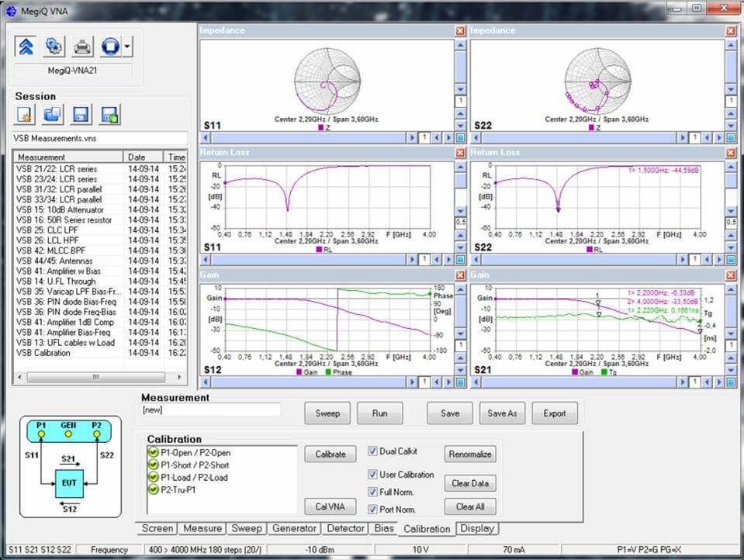Select the P1-Open / P2-Open calibration item
The height and width of the screenshot is (560, 744).
(196, 452)
